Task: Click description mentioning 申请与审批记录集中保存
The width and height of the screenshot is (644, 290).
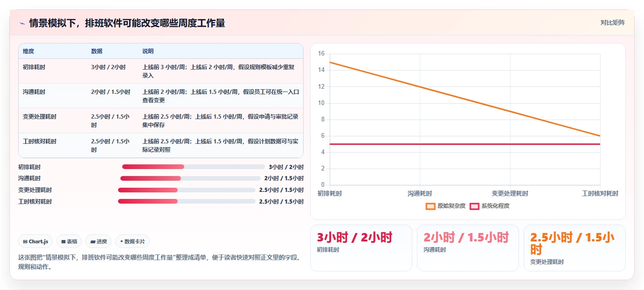Action: click(x=220, y=120)
